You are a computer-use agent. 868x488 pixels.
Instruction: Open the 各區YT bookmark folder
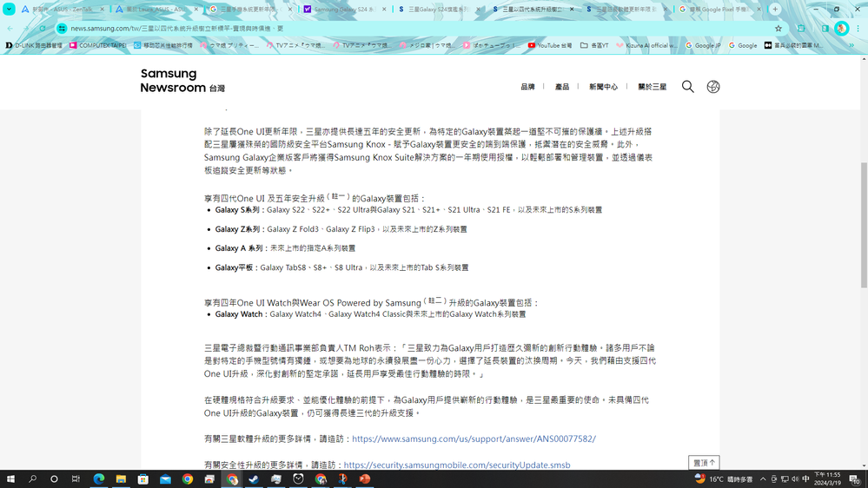tap(594, 45)
